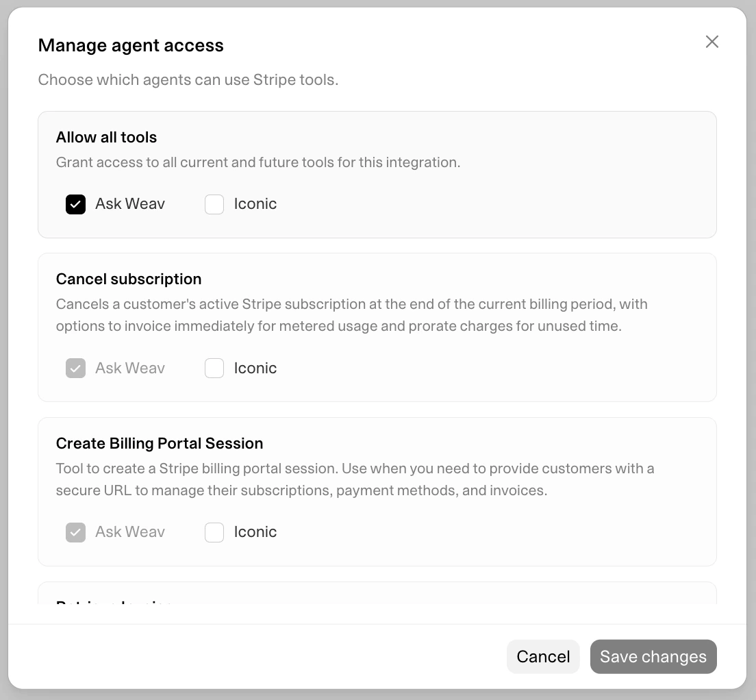The height and width of the screenshot is (700, 756).
Task: Enable the Iconic checkbox under Allow all tools
Action: pyautogui.click(x=214, y=204)
